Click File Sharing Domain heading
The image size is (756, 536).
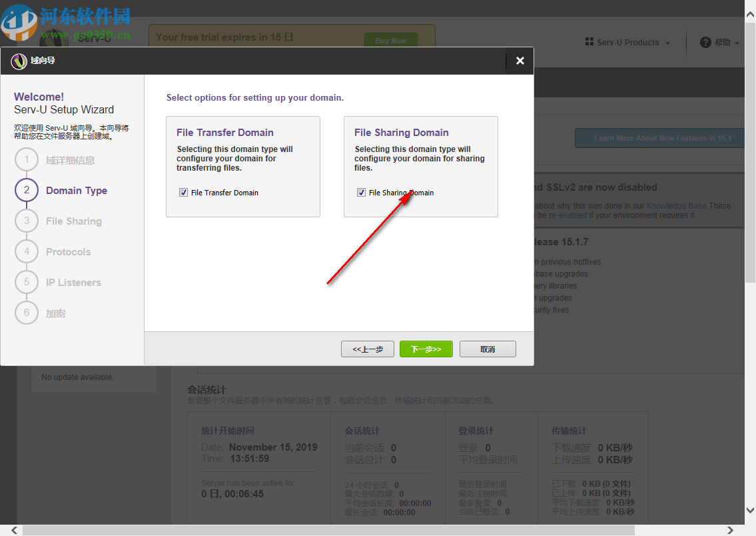pos(401,133)
